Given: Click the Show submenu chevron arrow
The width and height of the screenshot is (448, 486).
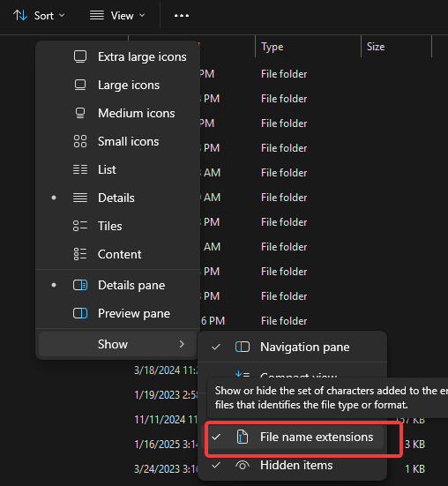Looking at the screenshot, I should 182,344.
